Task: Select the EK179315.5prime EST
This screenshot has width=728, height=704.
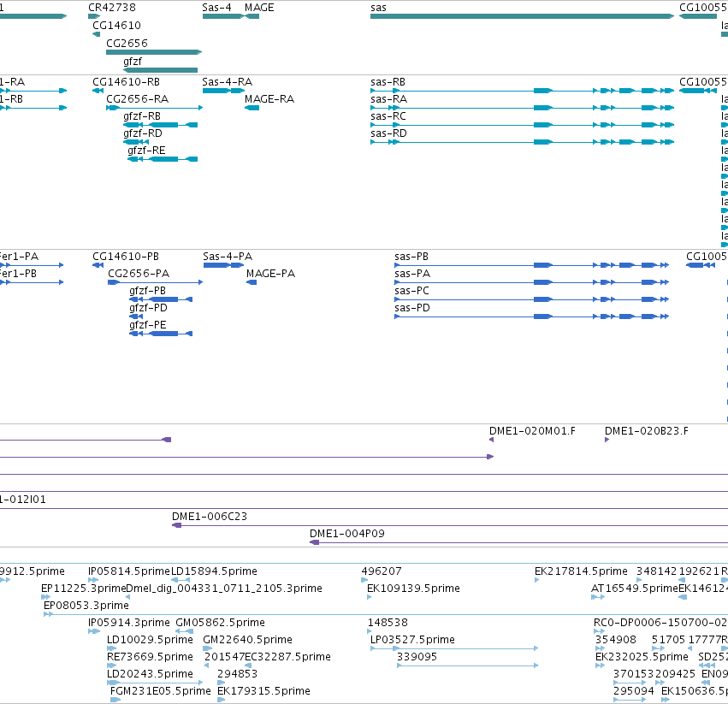Action: [x=221, y=700]
